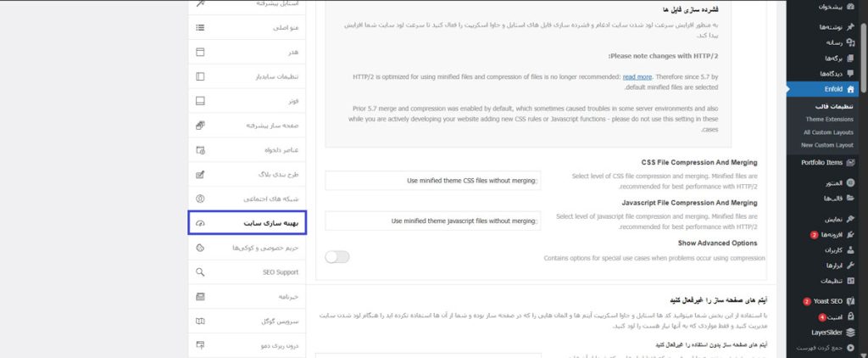Switch to شبکه های اجتماعی tab
The height and width of the screenshot is (358, 868).
tap(248, 199)
